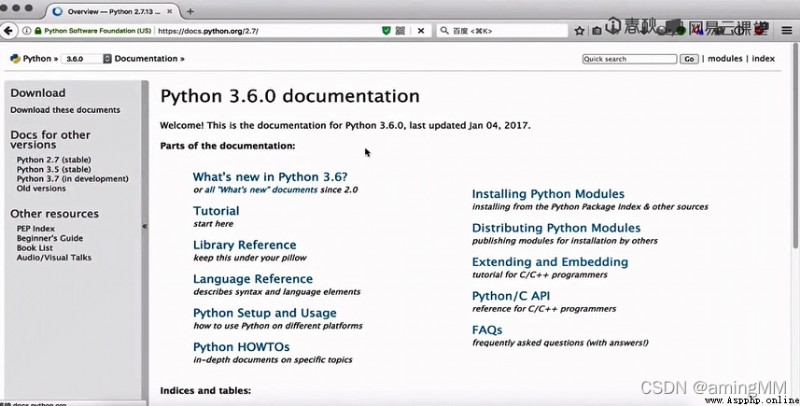
Task: Open a new tab with the plus button
Action: 190,11
